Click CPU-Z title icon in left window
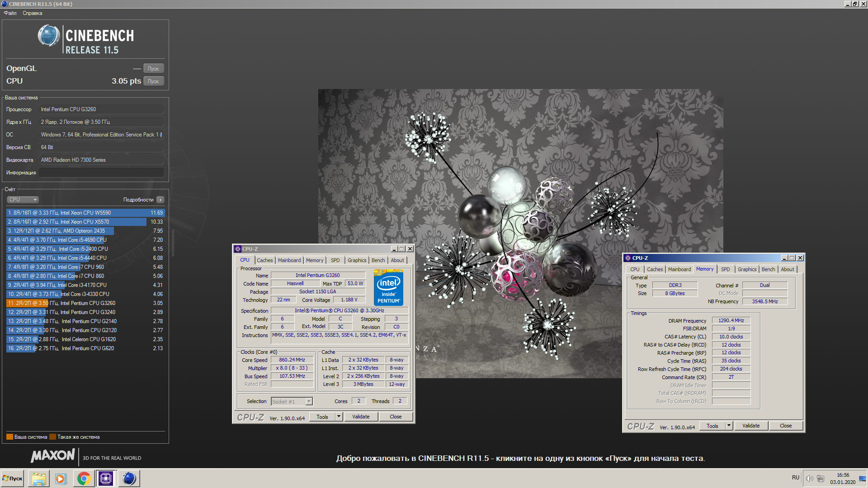The width and height of the screenshot is (868, 488). tap(238, 249)
